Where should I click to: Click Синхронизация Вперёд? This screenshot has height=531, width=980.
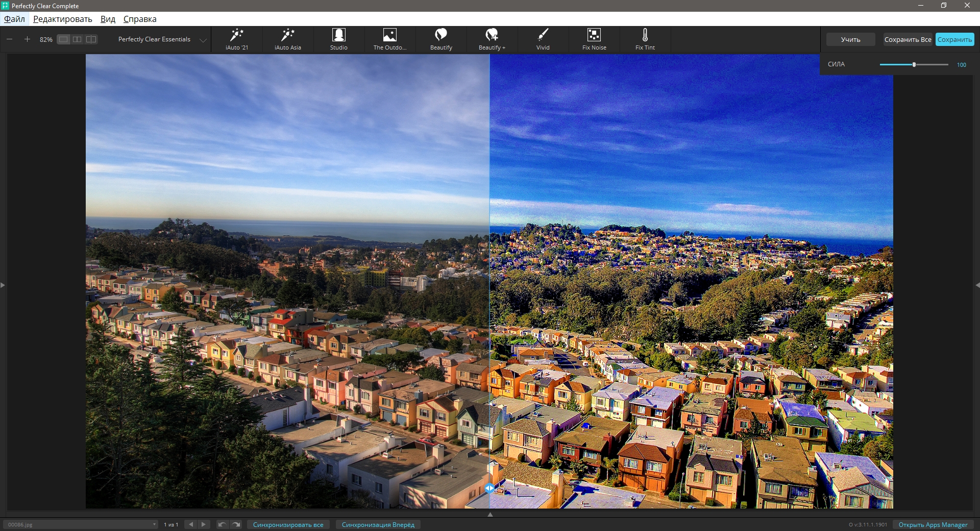378,524
